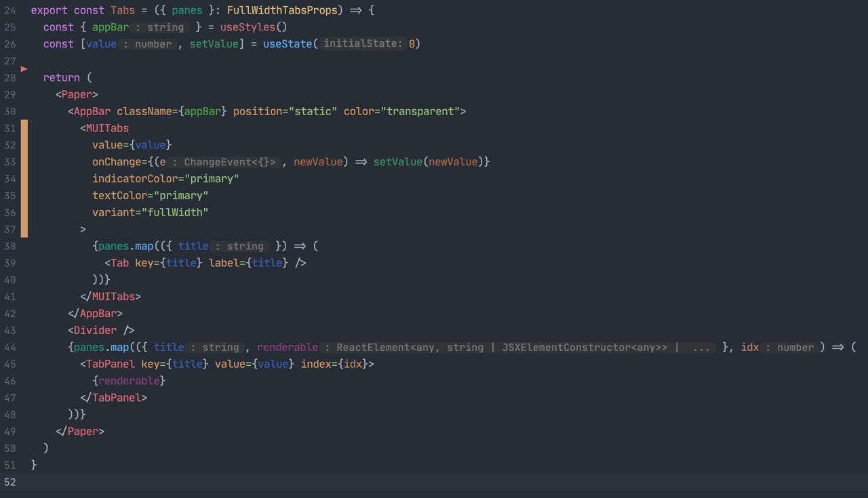Click the "setValue" call on line 33
The height and width of the screenshot is (498, 868).
click(x=398, y=162)
